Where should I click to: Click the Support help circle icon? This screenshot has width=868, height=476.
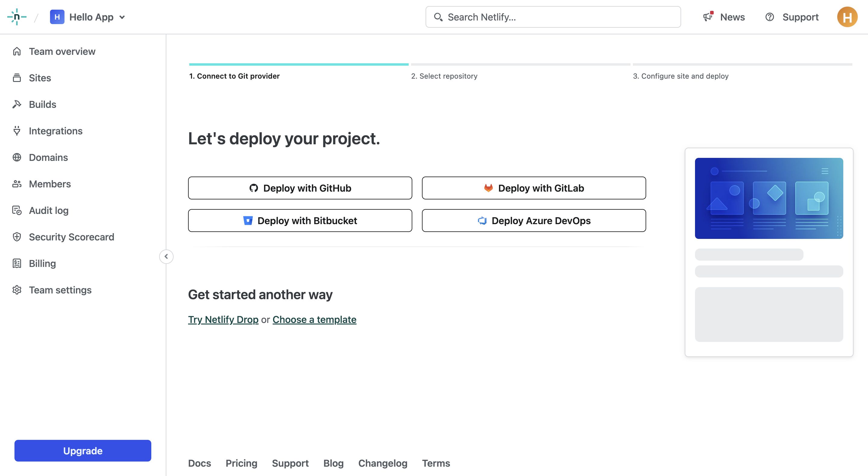pos(769,17)
